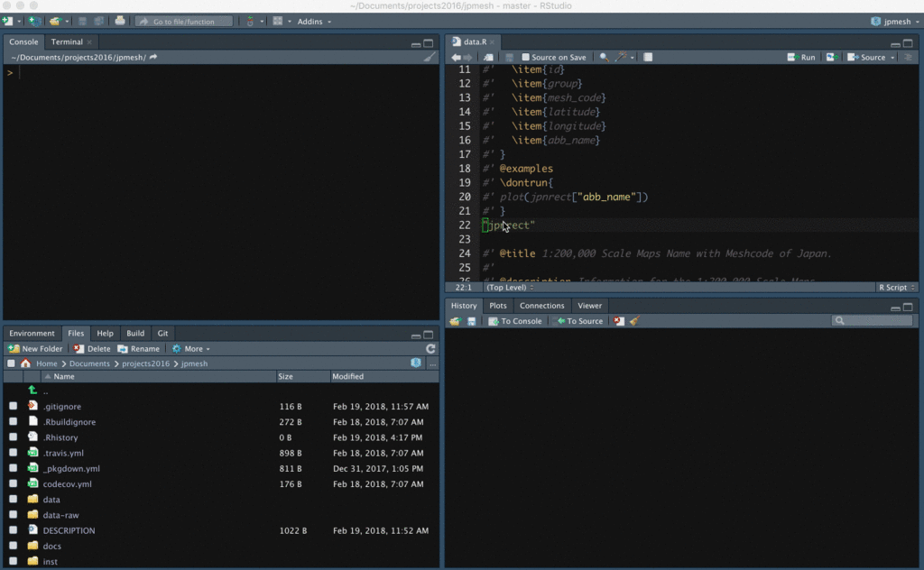Screen dimensions: 924x570
Task: Click the New File icon in main toolbar
Action: tap(7, 22)
